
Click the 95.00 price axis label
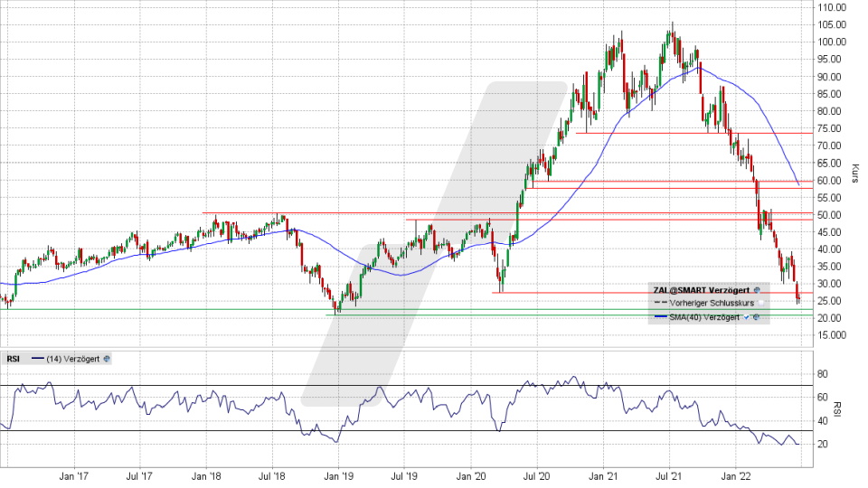click(829, 60)
